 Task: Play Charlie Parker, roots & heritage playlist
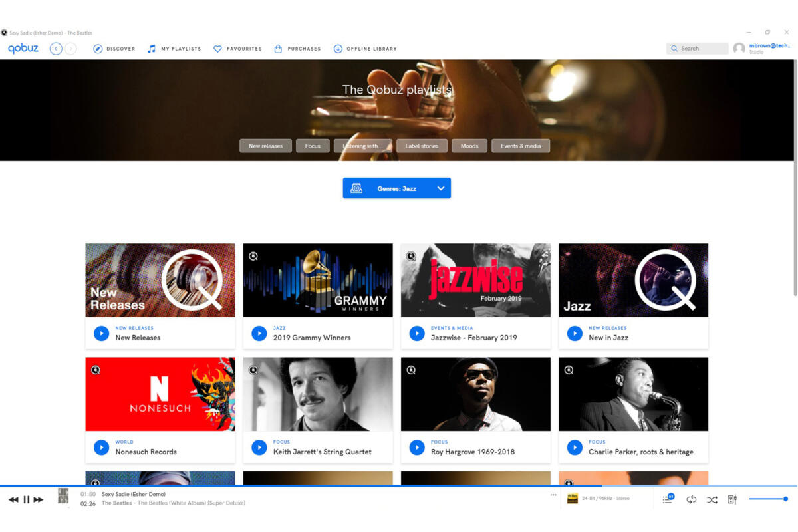pos(575,447)
